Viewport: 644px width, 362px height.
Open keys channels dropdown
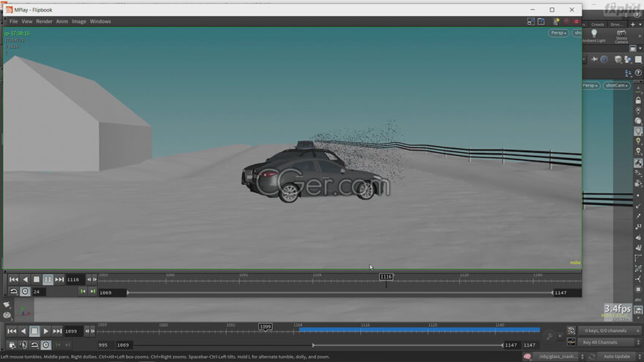pos(609,331)
